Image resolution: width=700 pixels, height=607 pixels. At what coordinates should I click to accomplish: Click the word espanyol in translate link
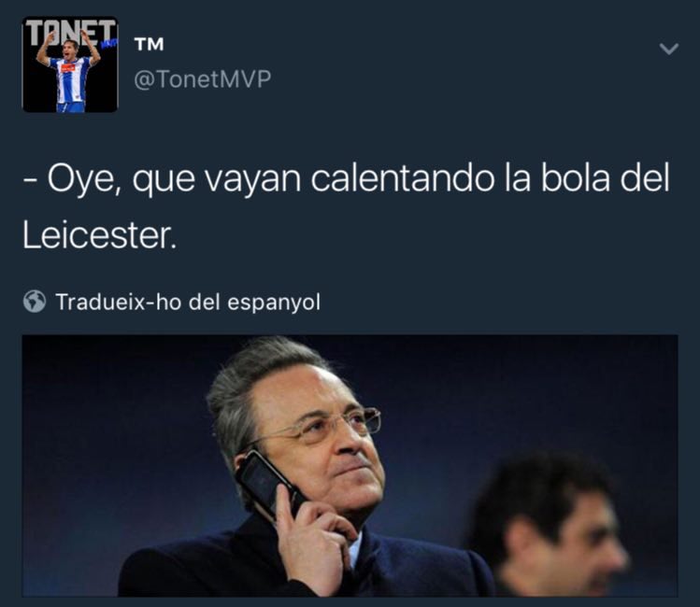click(274, 303)
